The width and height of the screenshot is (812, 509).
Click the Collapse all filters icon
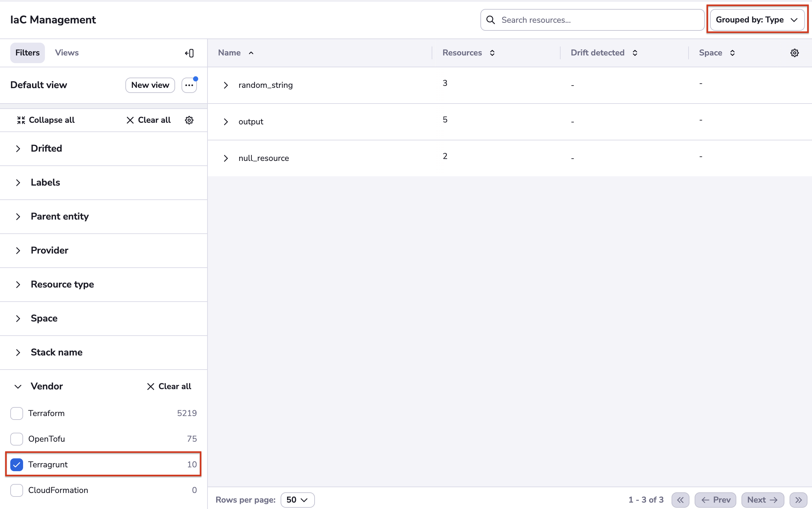click(x=21, y=120)
